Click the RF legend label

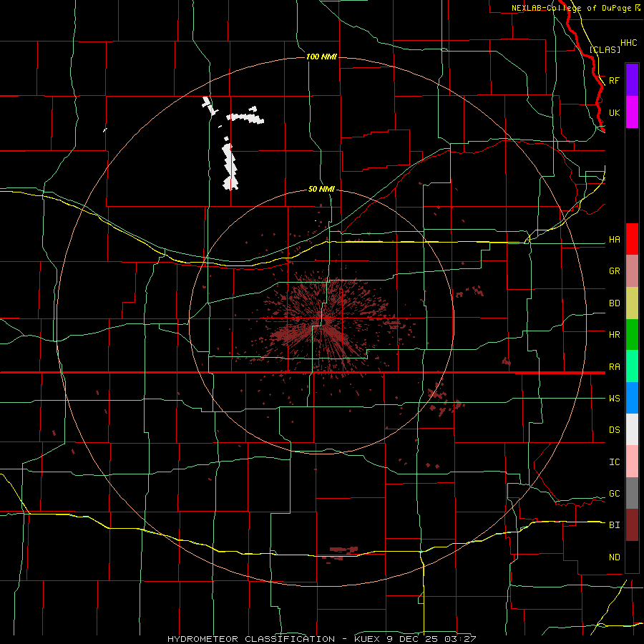[615, 80]
